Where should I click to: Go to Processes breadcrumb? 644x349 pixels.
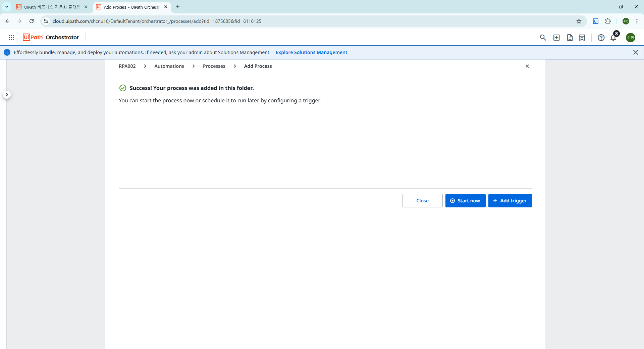[214, 66]
